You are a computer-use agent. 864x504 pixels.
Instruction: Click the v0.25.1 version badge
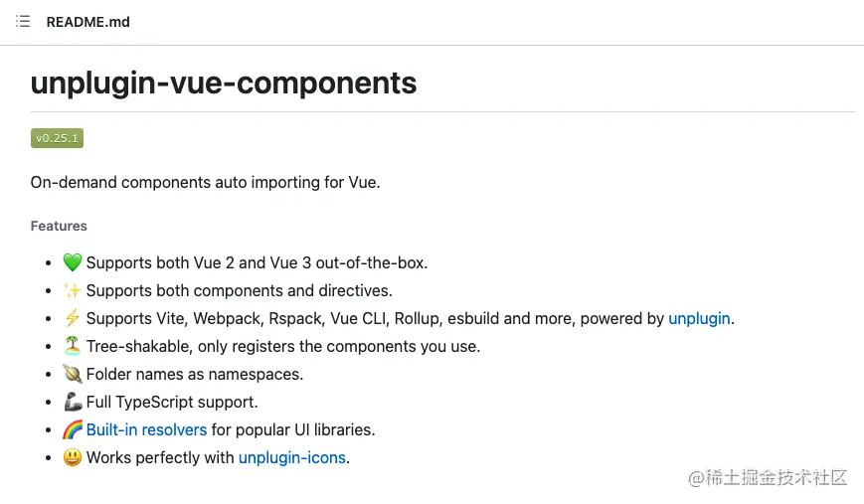point(57,138)
